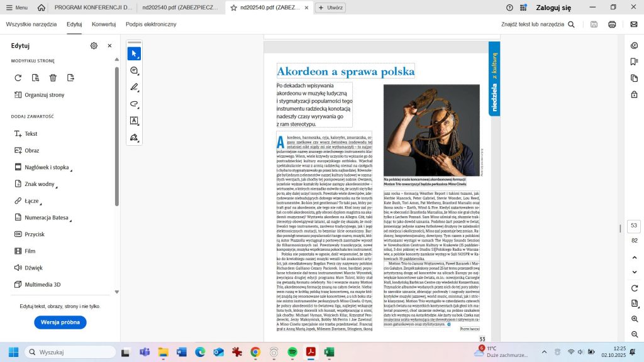
Task: Select the comment bubble tool
Action: (x=134, y=70)
